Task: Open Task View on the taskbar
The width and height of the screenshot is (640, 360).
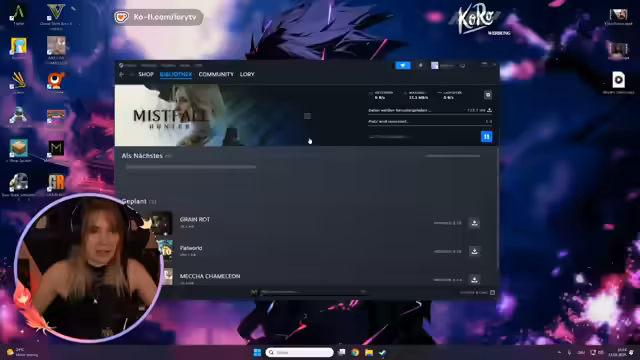Action: [342, 352]
